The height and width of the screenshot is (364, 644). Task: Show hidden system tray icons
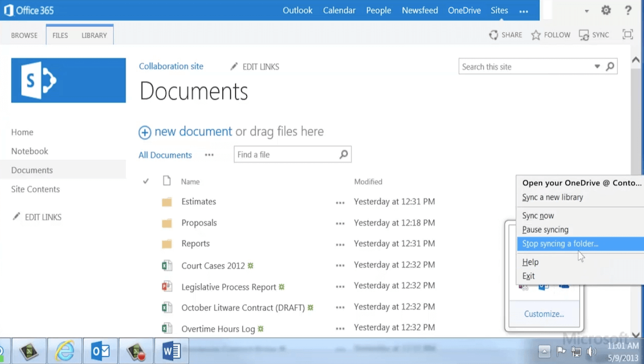click(544, 351)
